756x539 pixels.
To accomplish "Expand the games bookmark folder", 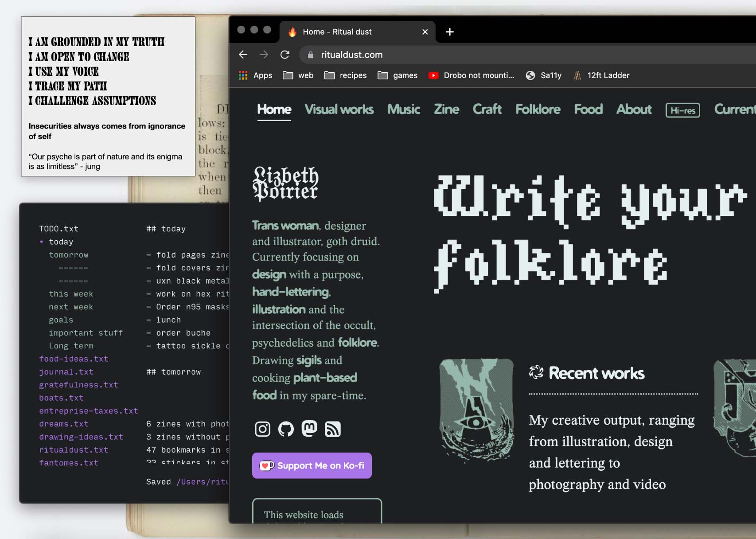I will pyautogui.click(x=397, y=75).
